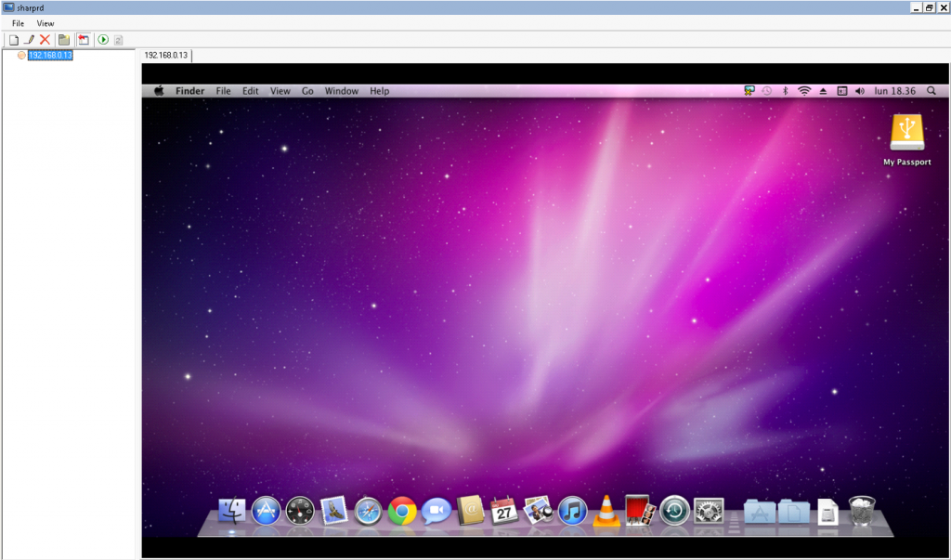The width and height of the screenshot is (951, 560).
Task: Select the 192.168.0.13 tree entry
Action: [50, 56]
